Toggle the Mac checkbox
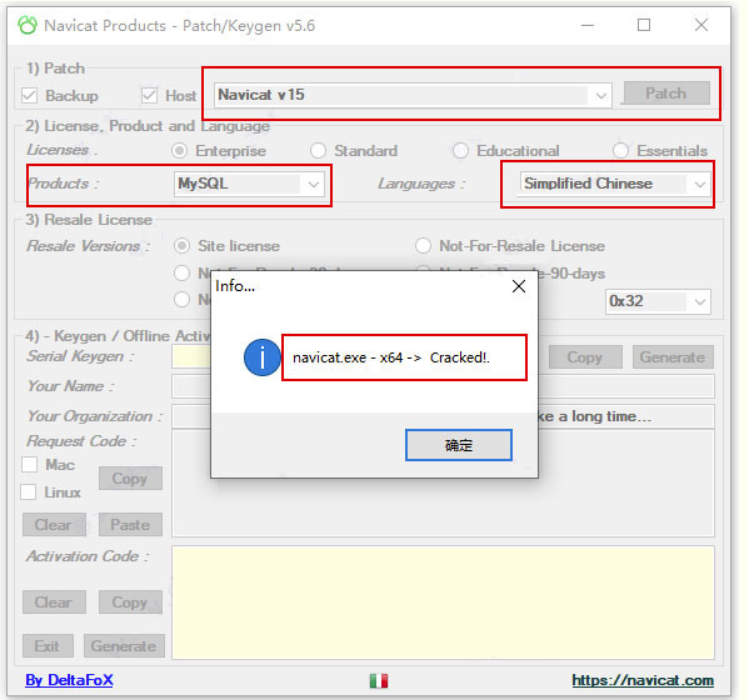Image resolution: width=747 pixels, height=700 pixels. 30,464
